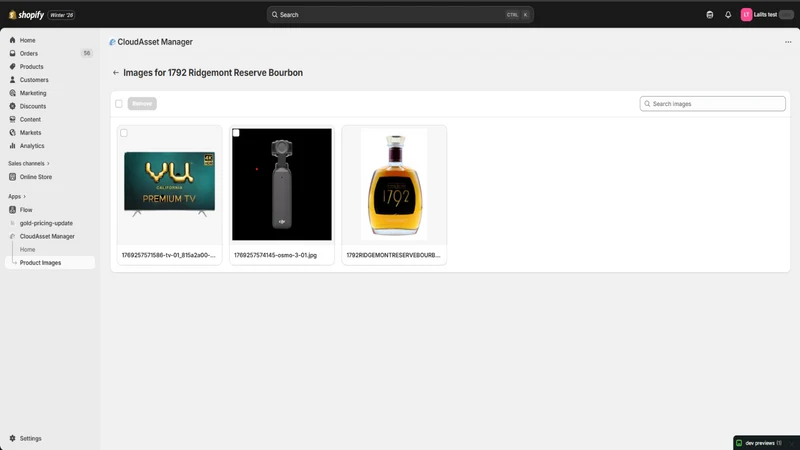Click the Content icon
The height and width of the screenshot is (450, 800).
coord(12,119)
